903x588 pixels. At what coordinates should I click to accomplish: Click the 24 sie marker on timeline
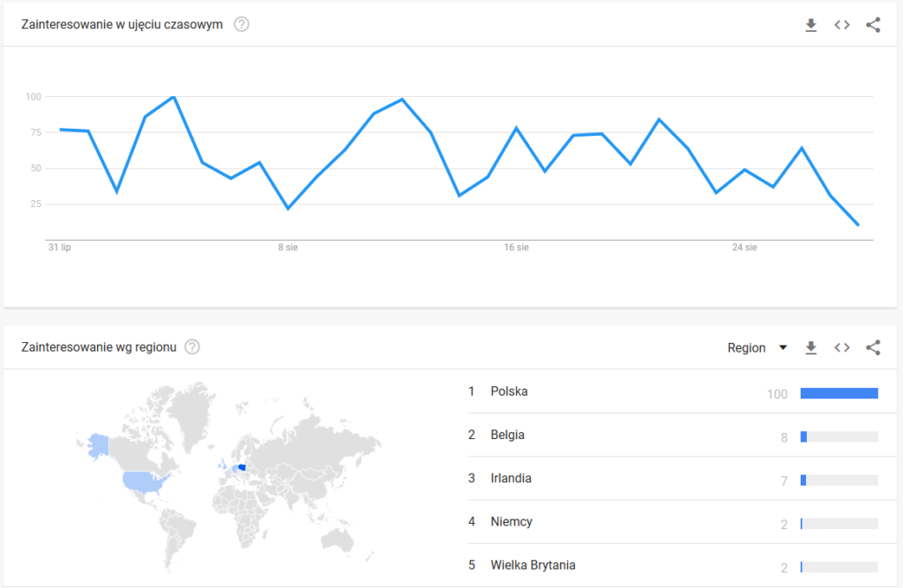pos(744,248)
